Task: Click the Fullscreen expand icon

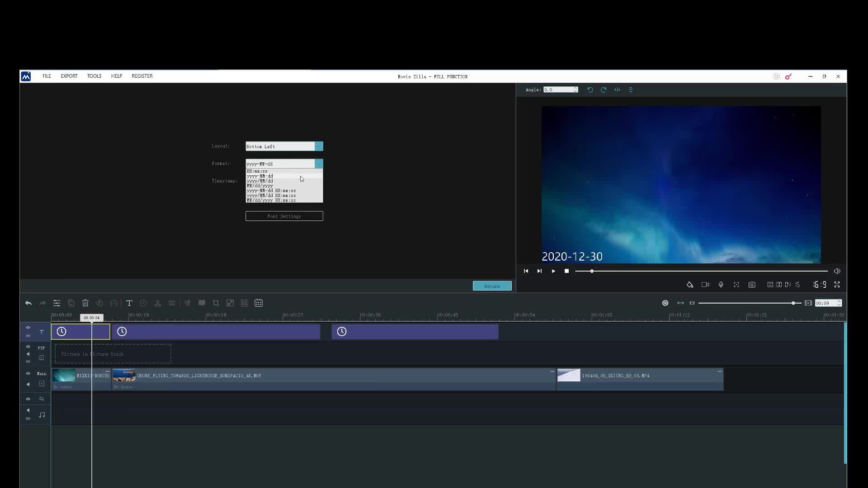Action: tap(838, 285)
